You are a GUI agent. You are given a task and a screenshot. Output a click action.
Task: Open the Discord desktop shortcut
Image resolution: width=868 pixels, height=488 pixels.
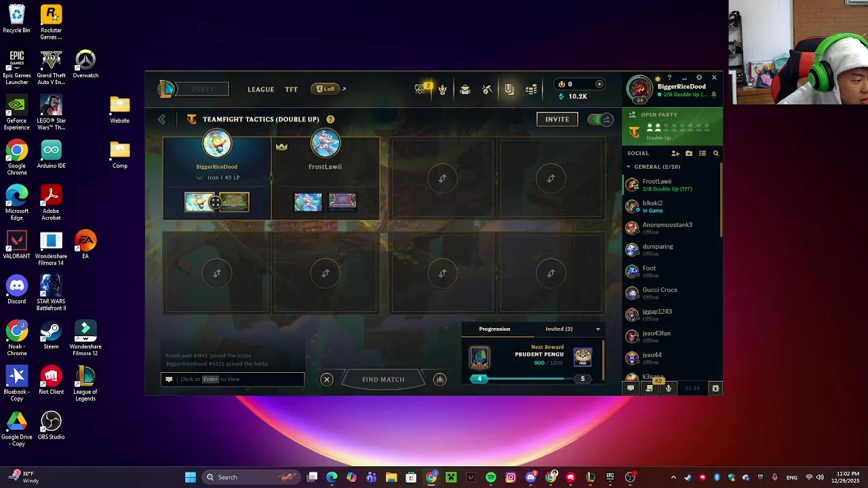click(x=17, y=289)
